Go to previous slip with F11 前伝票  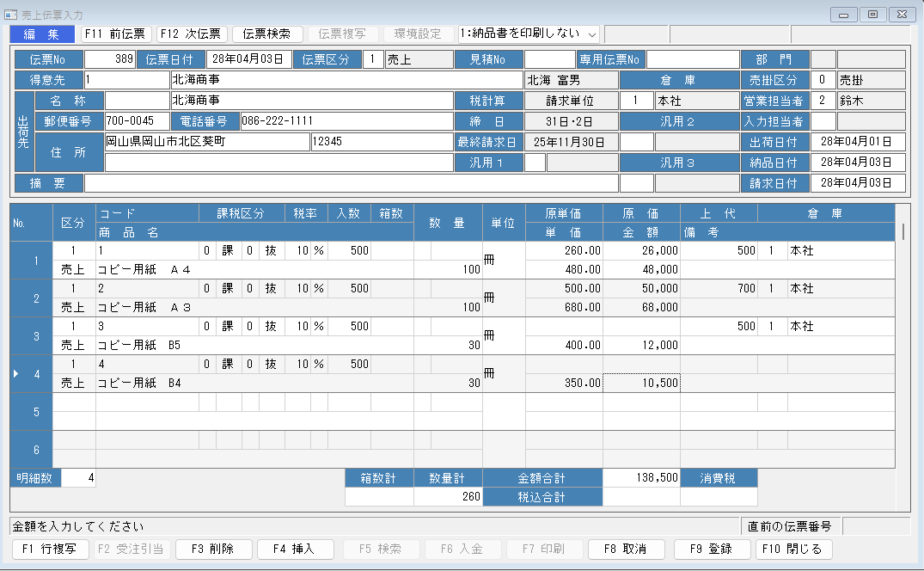point(116,34)
